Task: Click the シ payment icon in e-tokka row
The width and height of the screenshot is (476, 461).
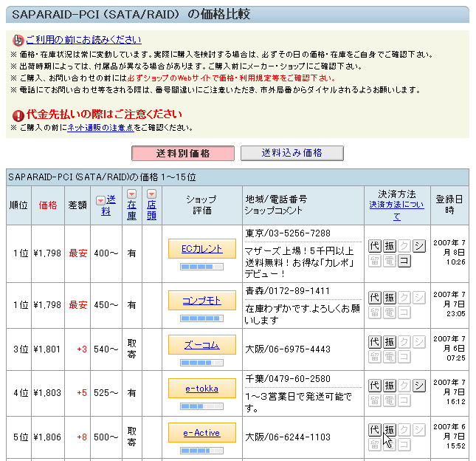Action: tap(419, 386)
